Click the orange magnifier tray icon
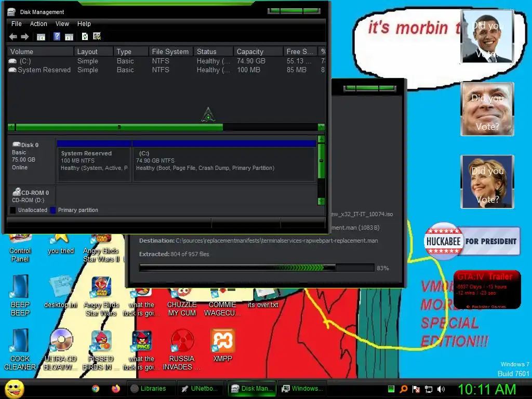This screenshot has width=532, height=399. (403, 389)
